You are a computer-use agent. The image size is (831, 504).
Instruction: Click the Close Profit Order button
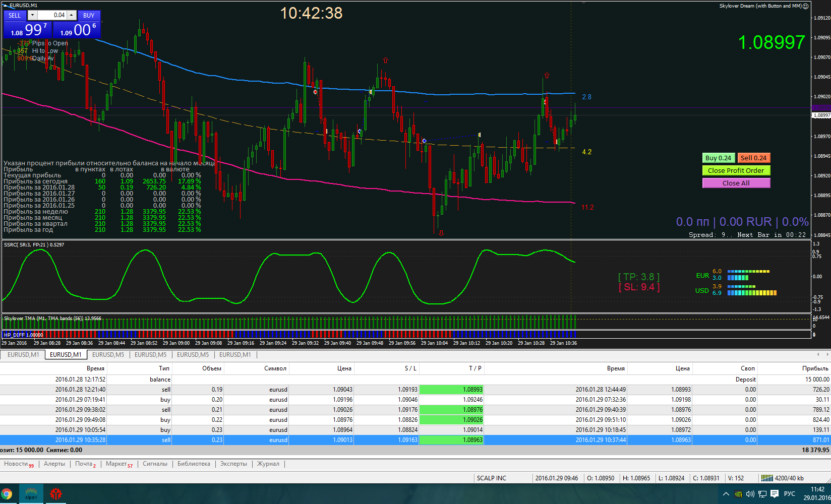736,170
